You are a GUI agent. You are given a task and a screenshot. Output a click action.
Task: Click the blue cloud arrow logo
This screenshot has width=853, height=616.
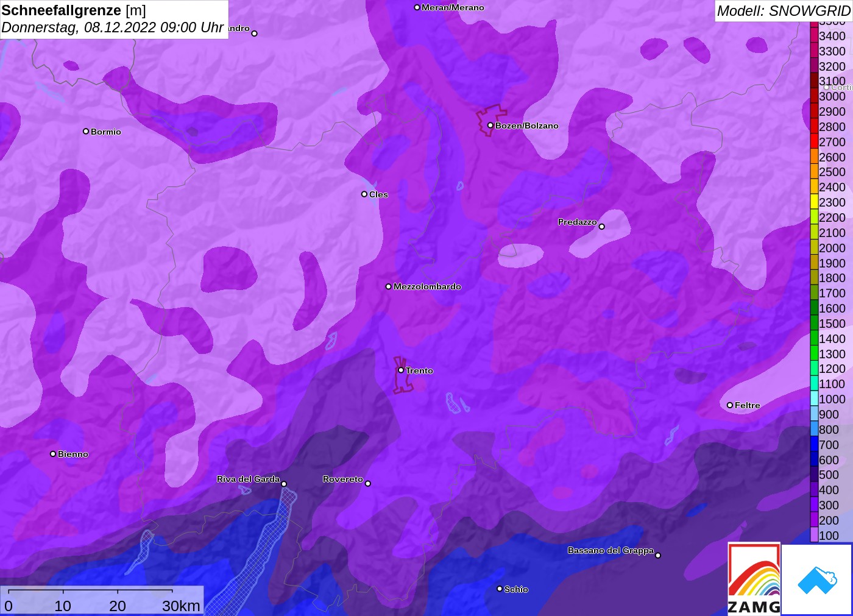click(x=817, y=579)
